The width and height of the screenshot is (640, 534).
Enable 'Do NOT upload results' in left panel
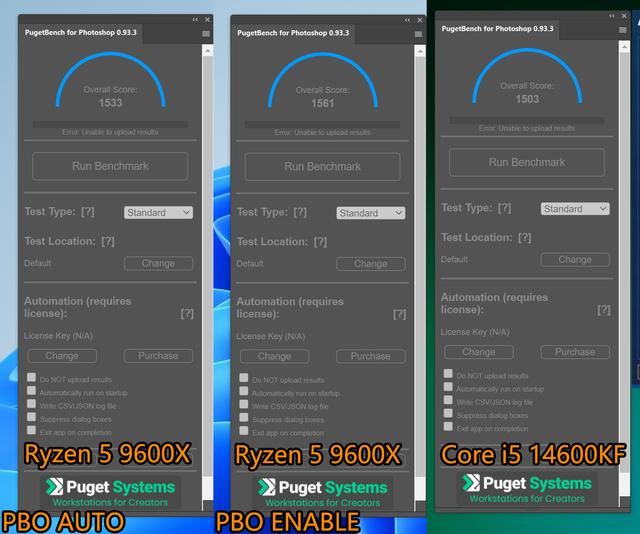[32, 378]
